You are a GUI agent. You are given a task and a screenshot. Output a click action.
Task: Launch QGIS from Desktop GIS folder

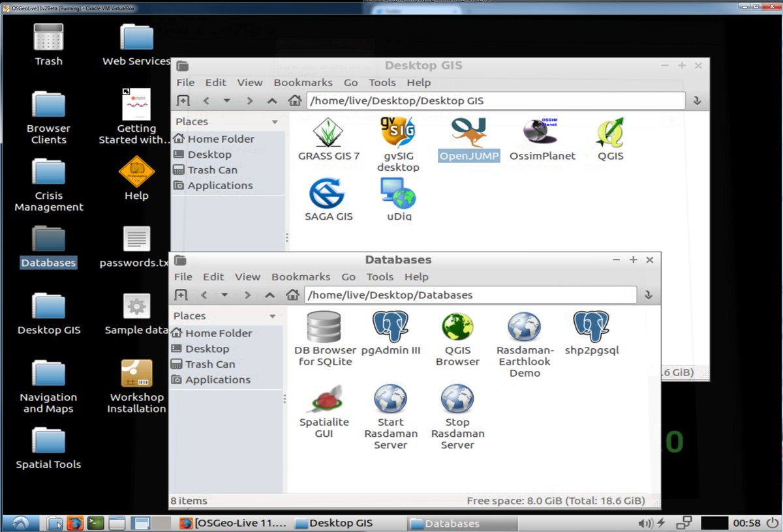[x=611, y=132]
